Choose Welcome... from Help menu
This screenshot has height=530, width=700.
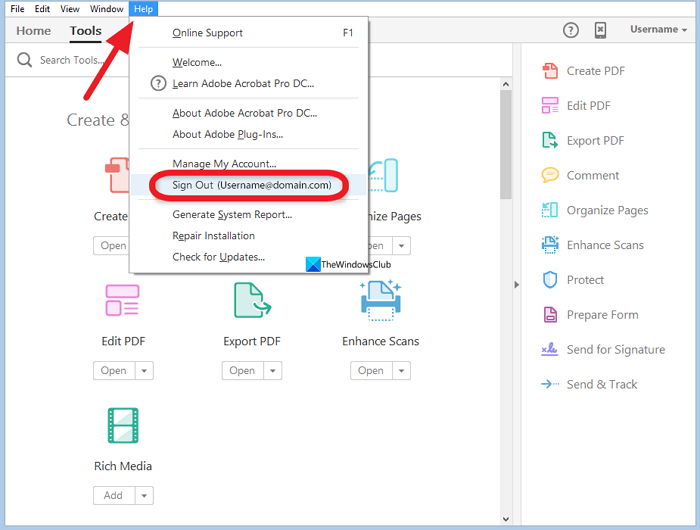249,62
